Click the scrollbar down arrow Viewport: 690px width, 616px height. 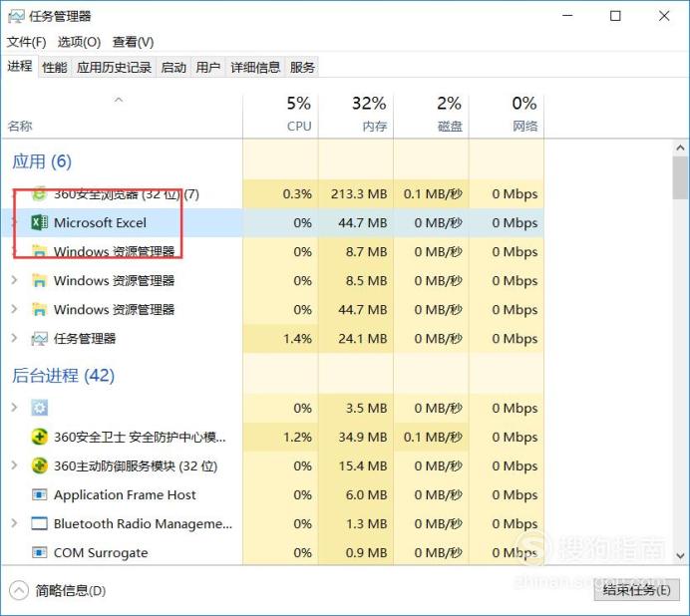tap(680, 556)
